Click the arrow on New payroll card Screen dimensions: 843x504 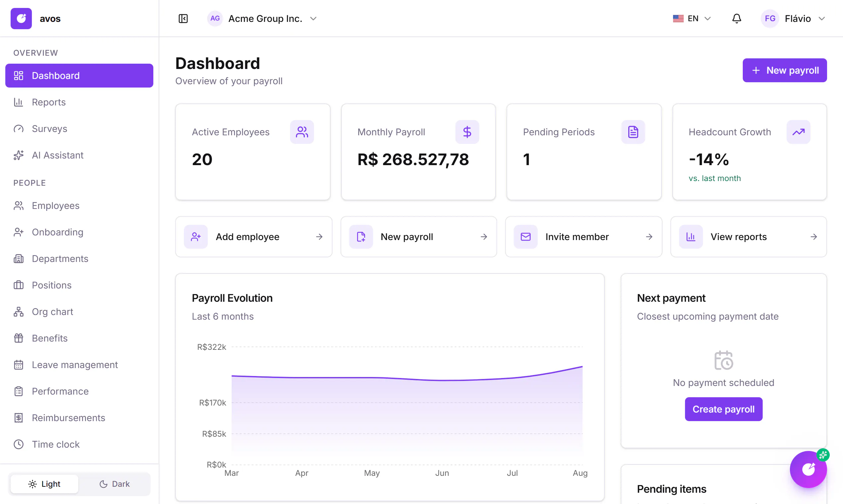coord(484,237)
